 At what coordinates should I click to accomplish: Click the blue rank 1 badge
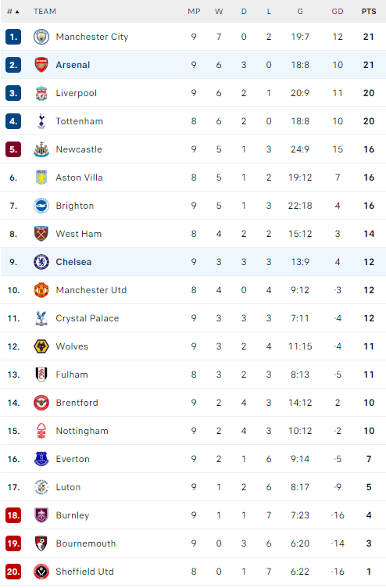coord(13,37)
